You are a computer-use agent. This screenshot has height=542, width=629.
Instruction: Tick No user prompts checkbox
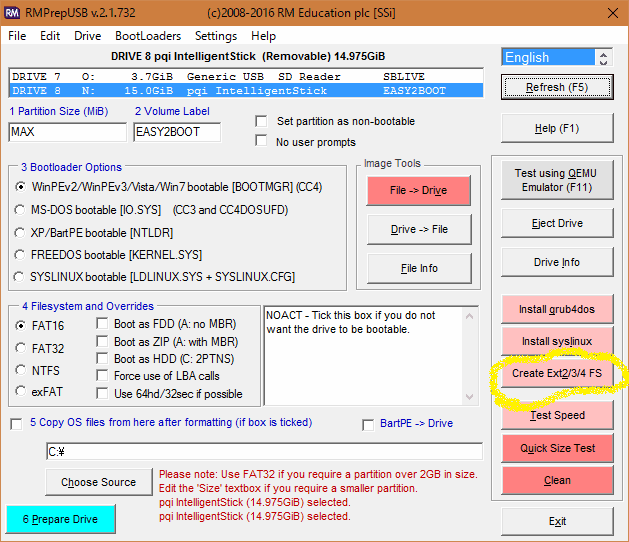(x=261, y=140)
